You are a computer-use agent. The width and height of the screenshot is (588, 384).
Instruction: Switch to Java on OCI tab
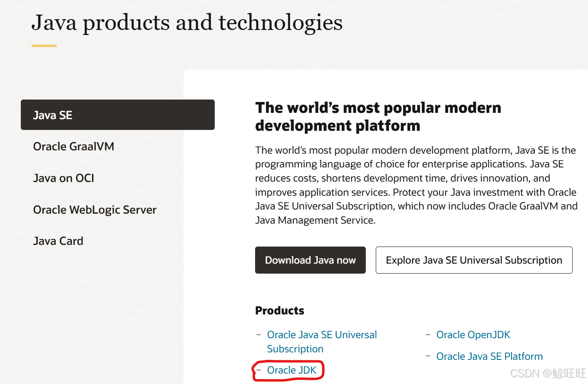[64, 178]
